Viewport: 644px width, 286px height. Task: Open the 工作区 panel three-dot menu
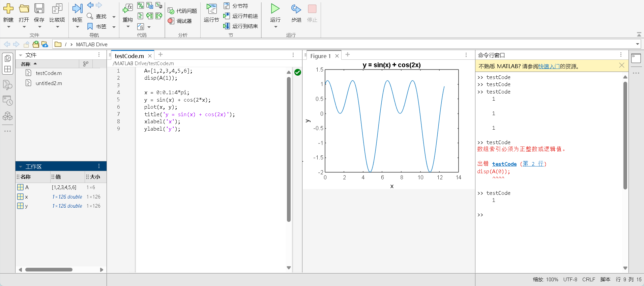pos(99,166)
